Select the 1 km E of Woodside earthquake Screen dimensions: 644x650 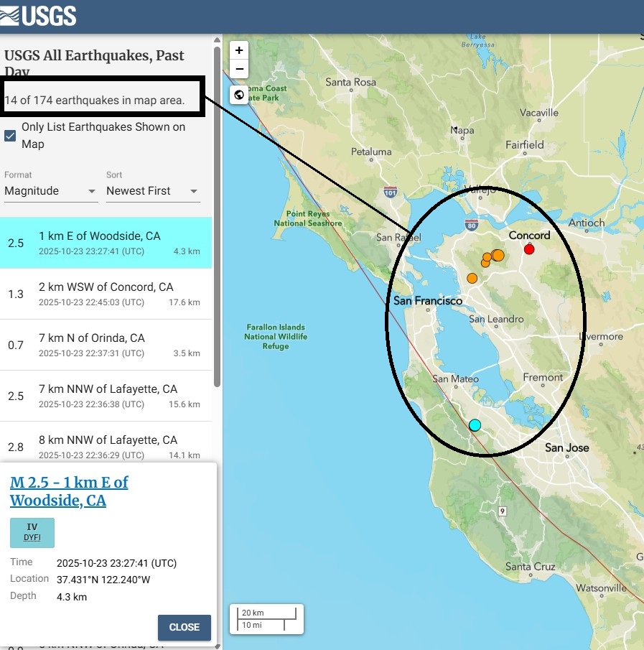click(x=106, y=243)
